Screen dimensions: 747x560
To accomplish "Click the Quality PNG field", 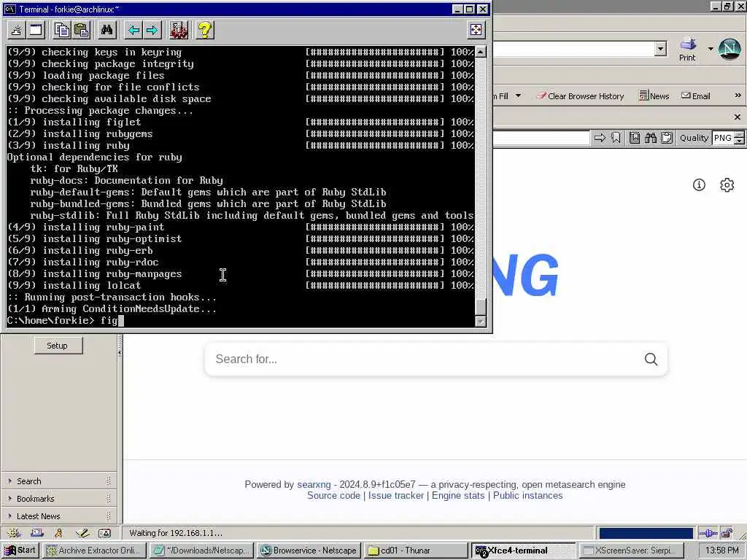I will pos(723,138).
